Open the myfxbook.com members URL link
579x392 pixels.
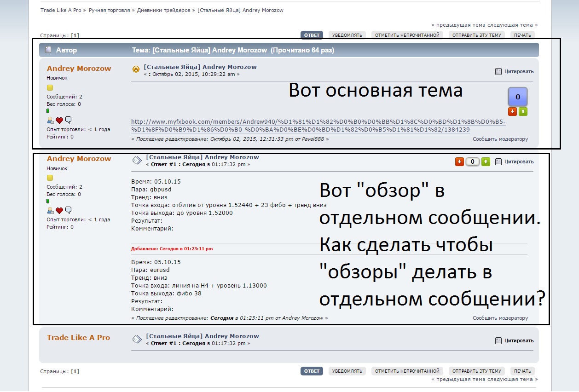pyautogui.click(x=318, y=126)
